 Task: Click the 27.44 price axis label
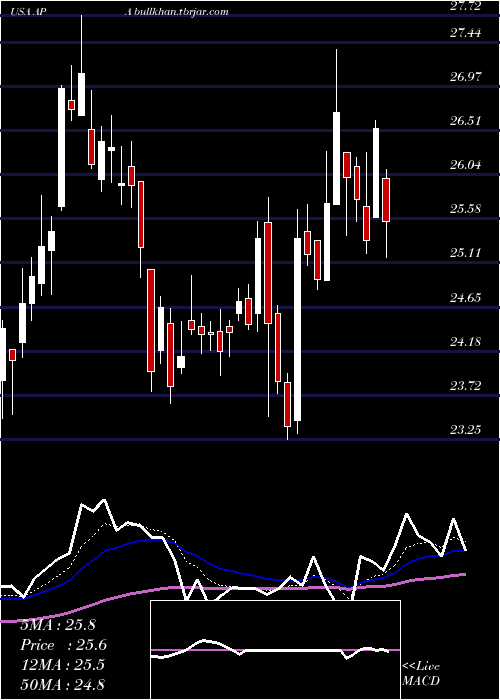click(466, 32)
